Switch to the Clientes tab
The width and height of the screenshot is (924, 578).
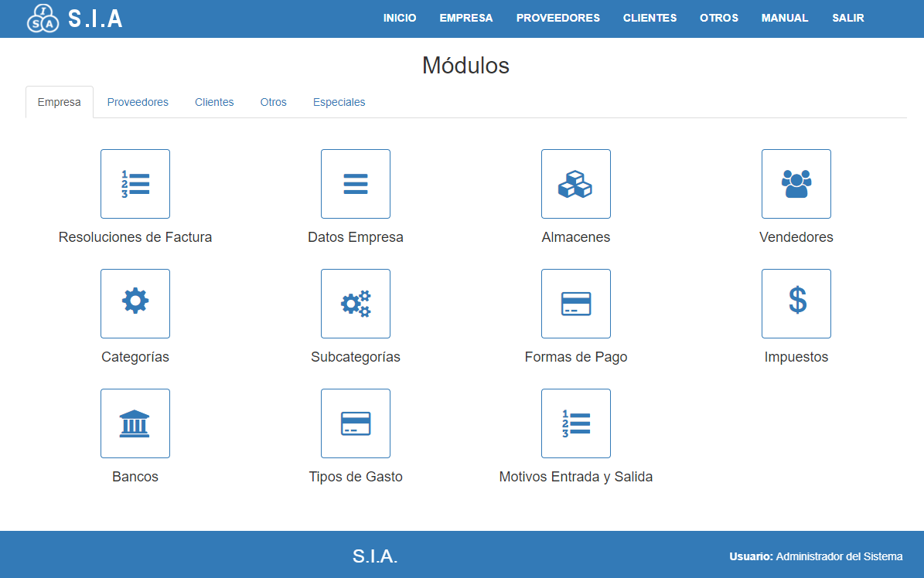pos(214,102)
